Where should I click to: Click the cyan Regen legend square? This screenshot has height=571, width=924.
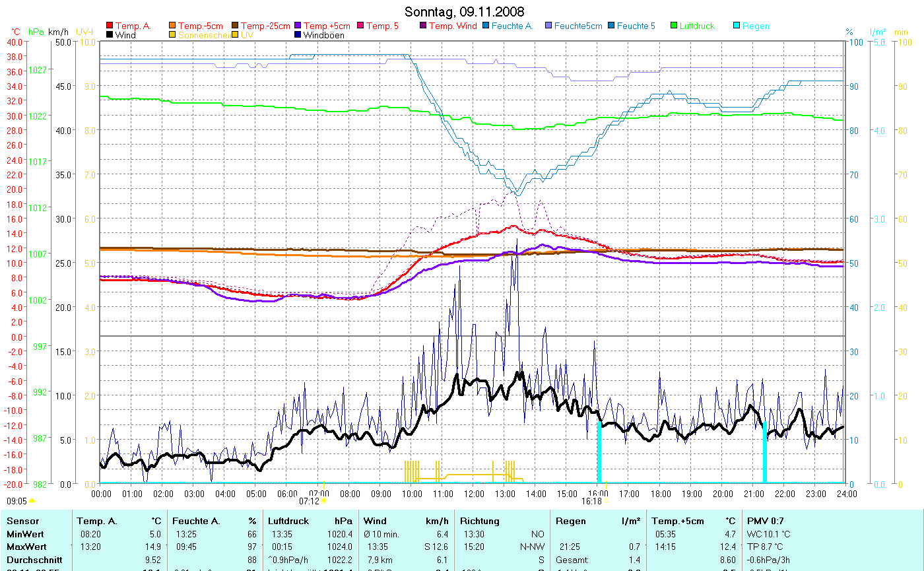coord(737,26)
